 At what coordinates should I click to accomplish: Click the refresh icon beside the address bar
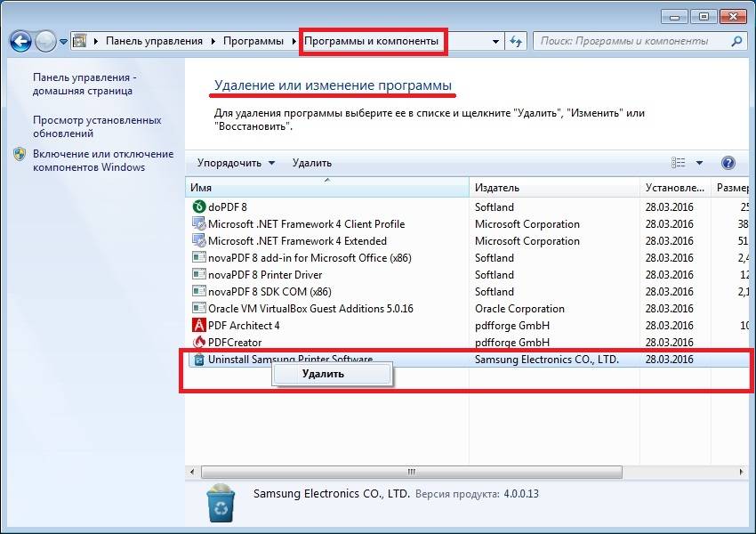[x=517, y=41]
